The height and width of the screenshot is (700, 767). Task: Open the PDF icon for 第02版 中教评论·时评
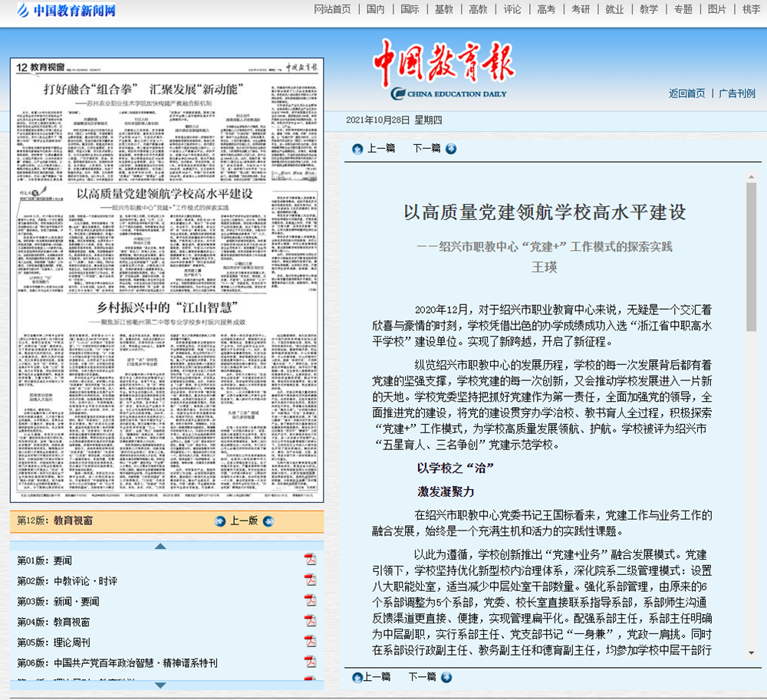point(310,580)
